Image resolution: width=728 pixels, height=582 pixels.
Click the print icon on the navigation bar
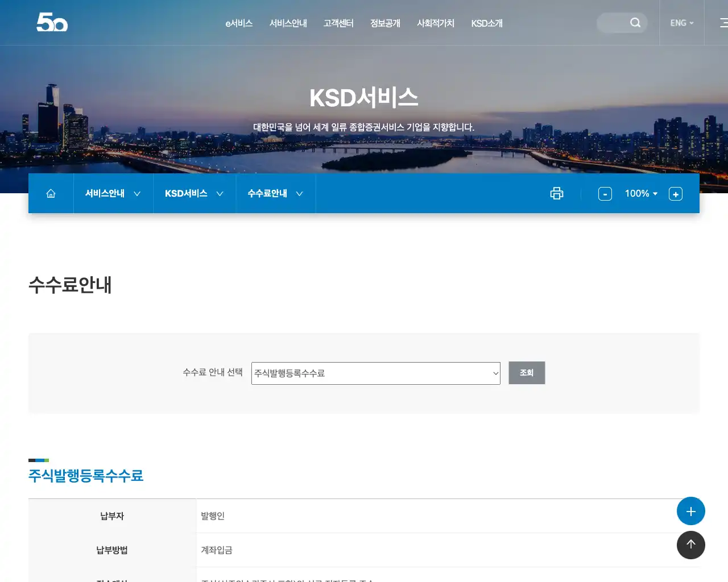click(556, 193)
